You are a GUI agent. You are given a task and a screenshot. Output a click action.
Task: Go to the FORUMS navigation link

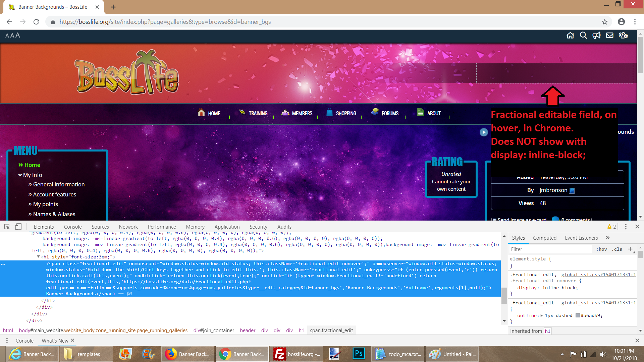pyautogui.click(x=390, y=113)
